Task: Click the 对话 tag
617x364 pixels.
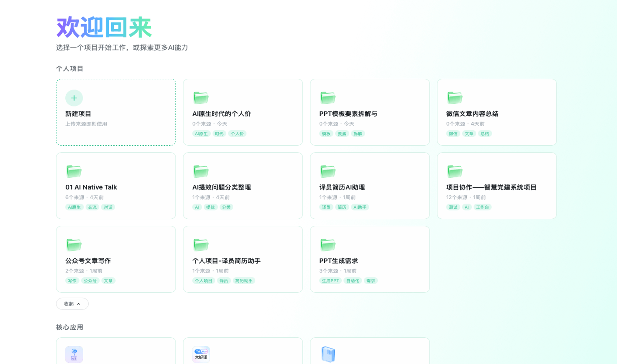Action: coord(108,207)
